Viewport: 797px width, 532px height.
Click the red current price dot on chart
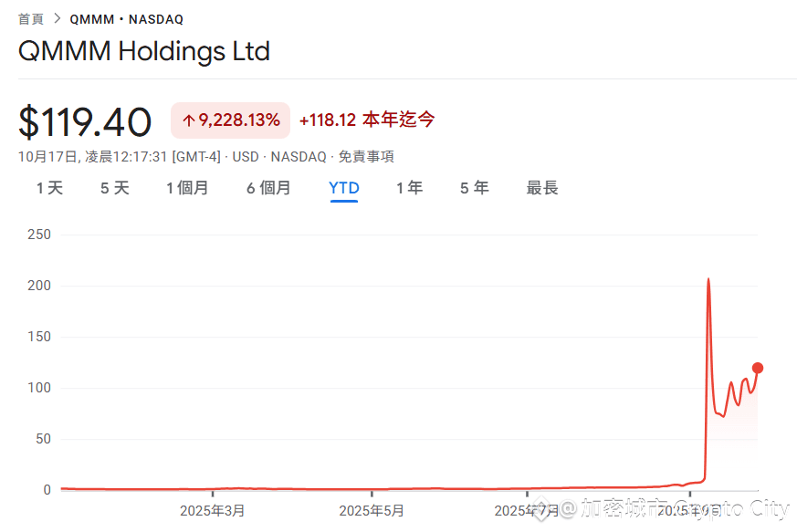tap(757, 369)
